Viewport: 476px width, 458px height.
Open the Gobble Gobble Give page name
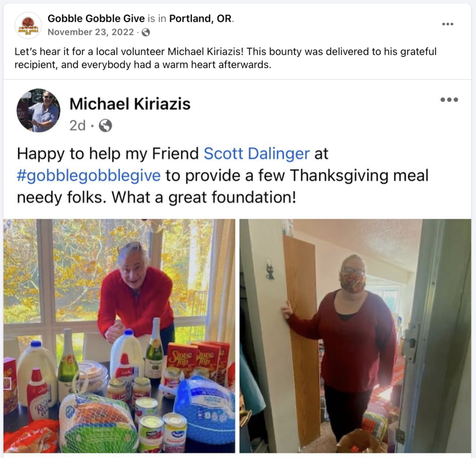tap(96, 19)
